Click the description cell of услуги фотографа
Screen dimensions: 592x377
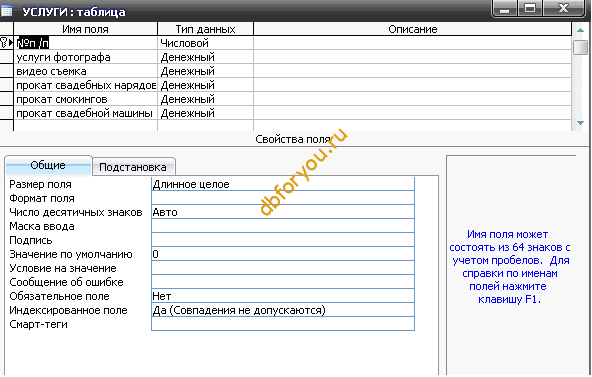point(413,57)
